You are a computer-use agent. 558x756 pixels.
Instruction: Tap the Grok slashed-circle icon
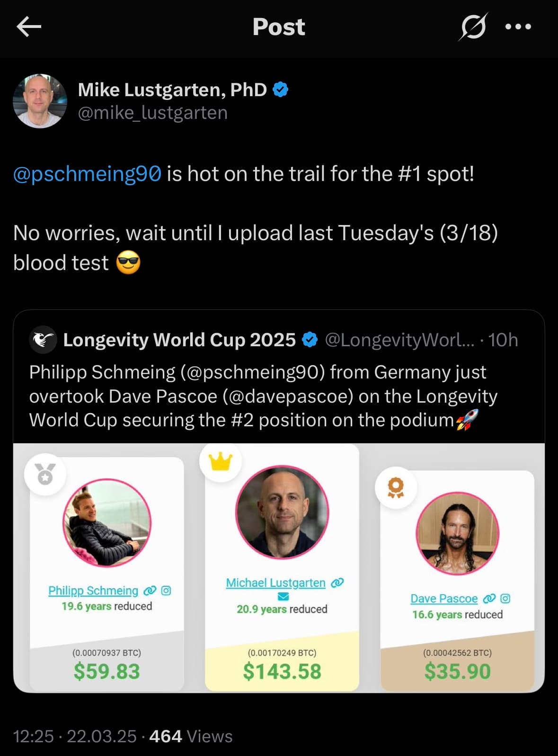pyautogui.click(x=472, y=27)
